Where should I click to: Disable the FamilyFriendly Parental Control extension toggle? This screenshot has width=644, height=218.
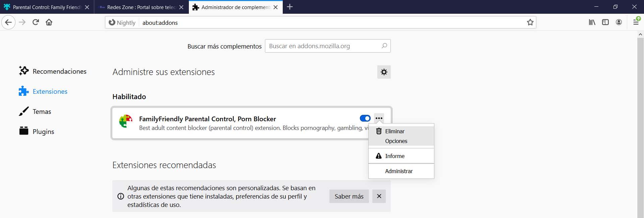pos(365,118)
